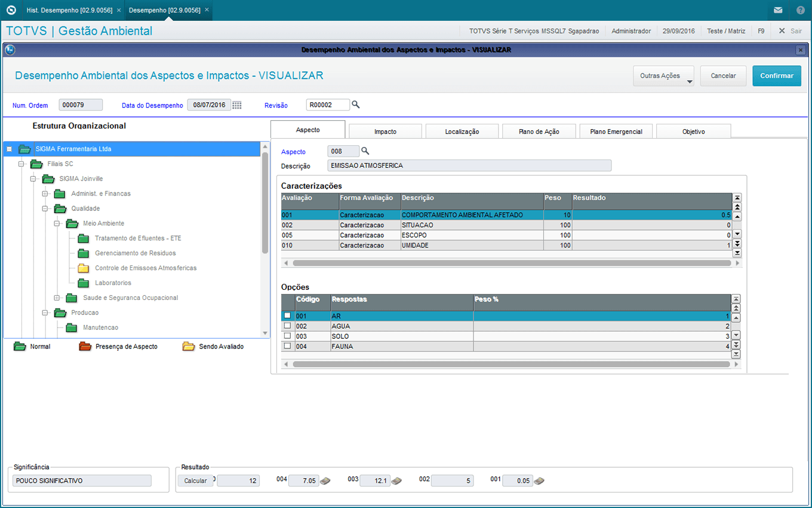Click the calendar icon beside Data do Desempenho
The width and height of the screenshot is (812, 508).
pos(237,105)
